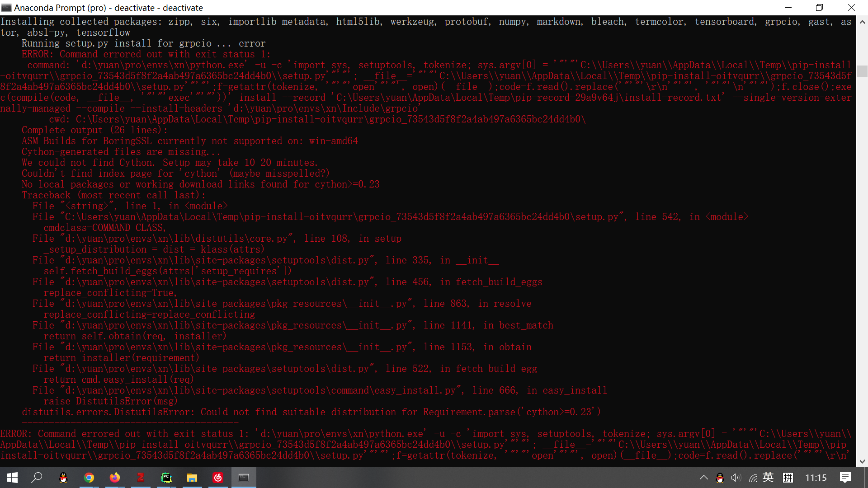
Task: Toggle the 拼 IME mode indicator
Action: coord(788,478)
